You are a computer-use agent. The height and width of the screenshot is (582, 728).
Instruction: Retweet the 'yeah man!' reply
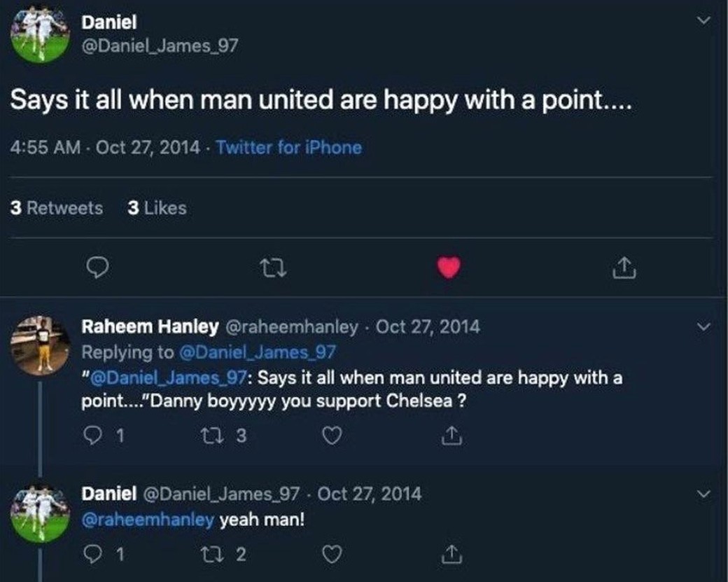click(x=210, y=555)
